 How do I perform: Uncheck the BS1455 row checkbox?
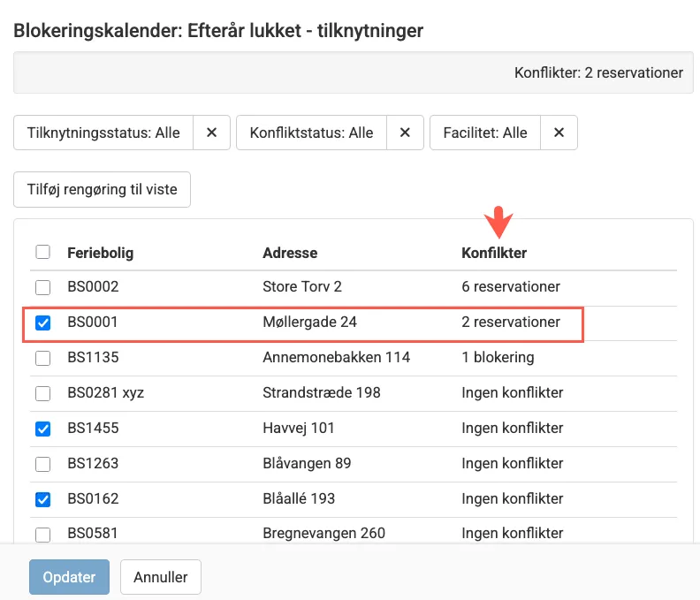pos(42,429)
